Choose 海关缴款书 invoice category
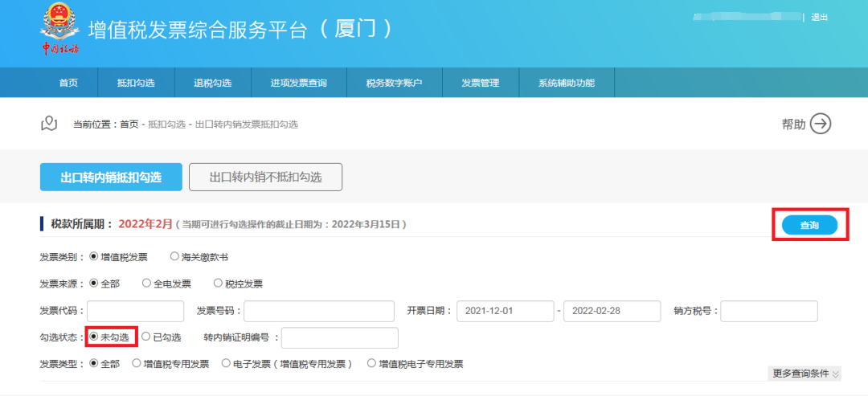 click(x=174, y=257)
